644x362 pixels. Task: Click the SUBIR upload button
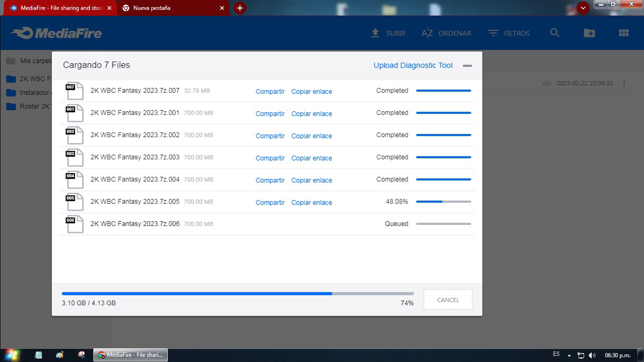[388, 33]
